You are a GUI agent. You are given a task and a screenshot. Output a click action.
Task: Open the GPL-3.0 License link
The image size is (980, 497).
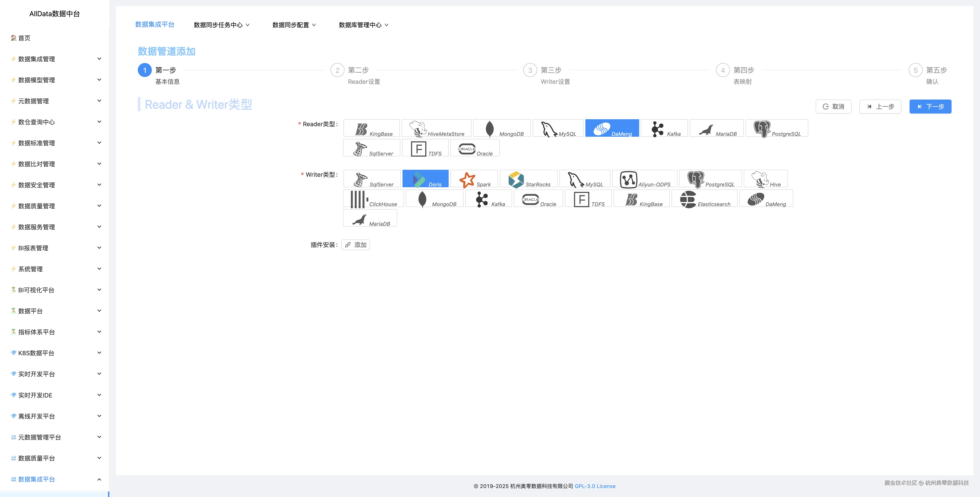coord(595,486)
